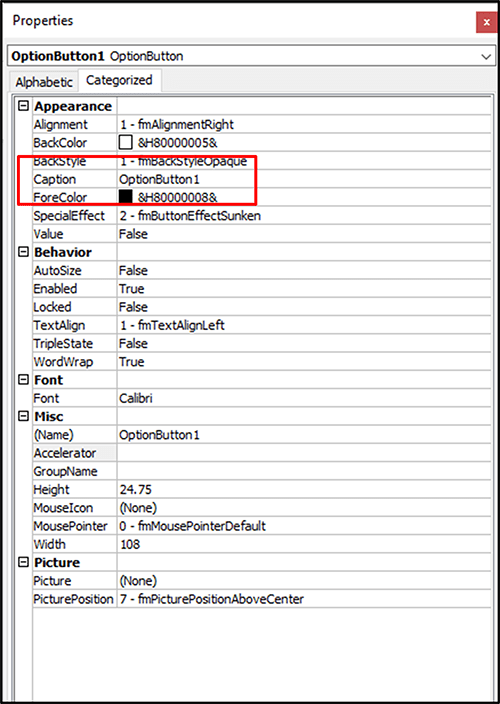This screenshot has height=704, width=500.
Task: Collapse the Picture category
Action: click(x=23, y=563)
